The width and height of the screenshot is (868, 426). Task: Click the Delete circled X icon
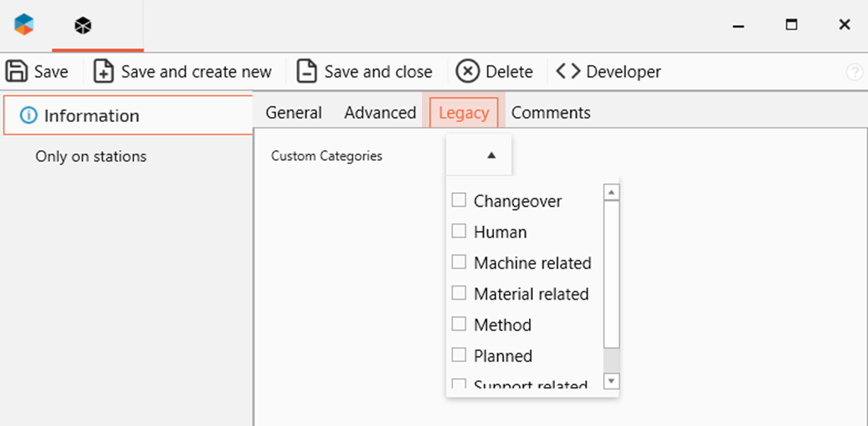(467, 72)
